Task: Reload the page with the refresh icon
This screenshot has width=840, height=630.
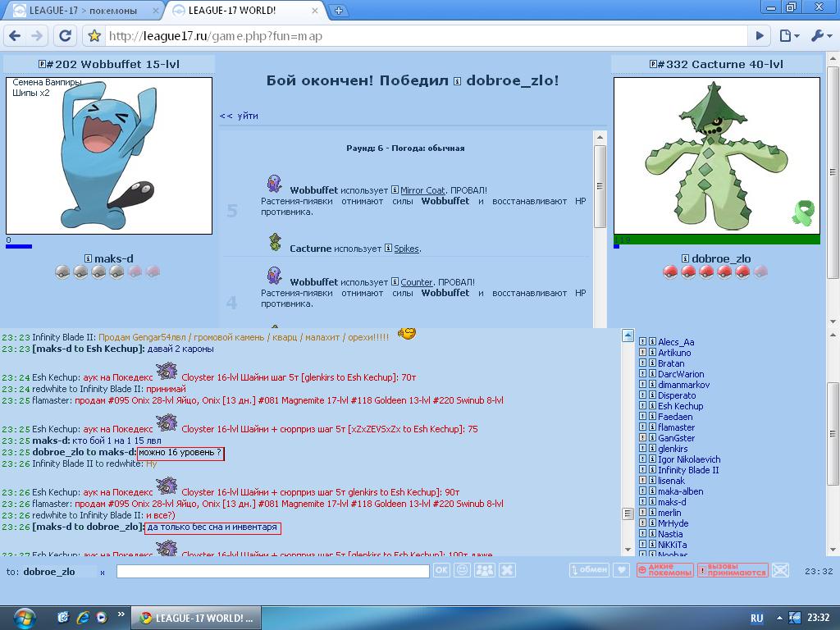Action: (x=66, y=36)
